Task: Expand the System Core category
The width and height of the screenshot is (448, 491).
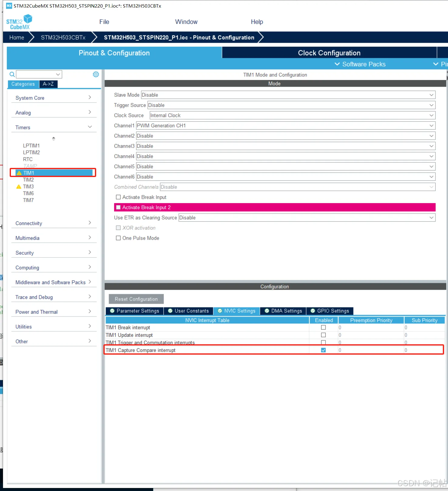Action: 54,98
